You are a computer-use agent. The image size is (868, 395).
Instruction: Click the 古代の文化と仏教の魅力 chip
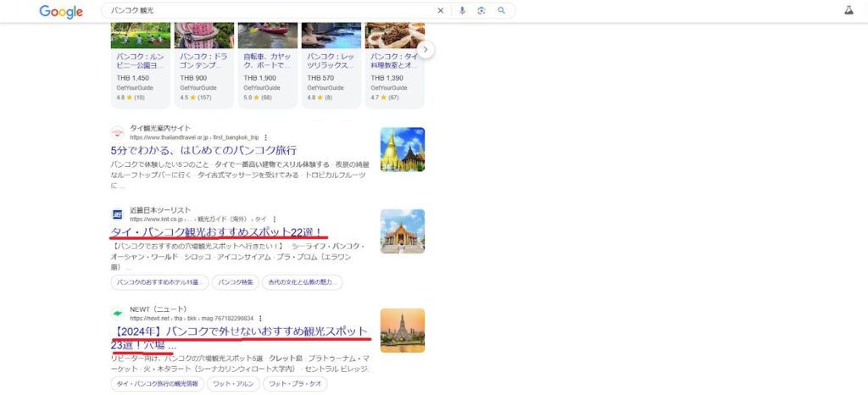[303, 282]
